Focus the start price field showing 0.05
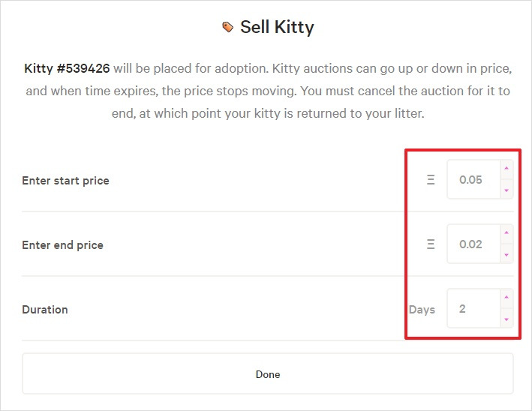The width and height of the screenshot is (532, 411). click(473, 179)
